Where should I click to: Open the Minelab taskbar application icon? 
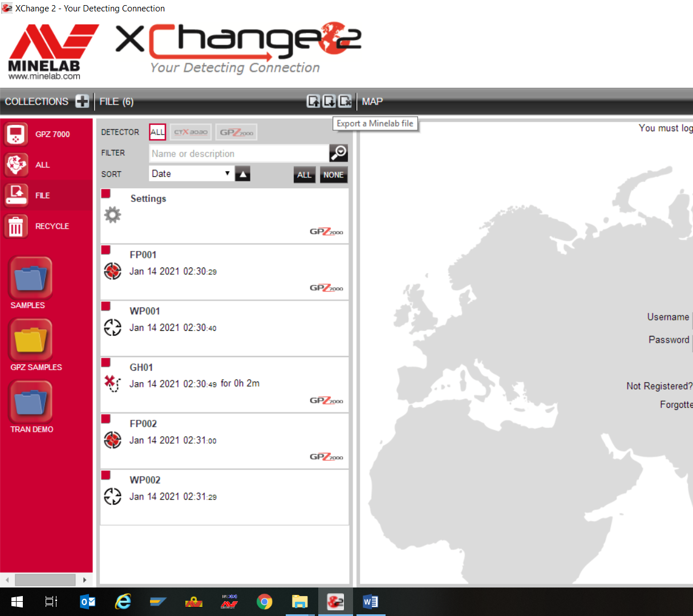(229, 602)
